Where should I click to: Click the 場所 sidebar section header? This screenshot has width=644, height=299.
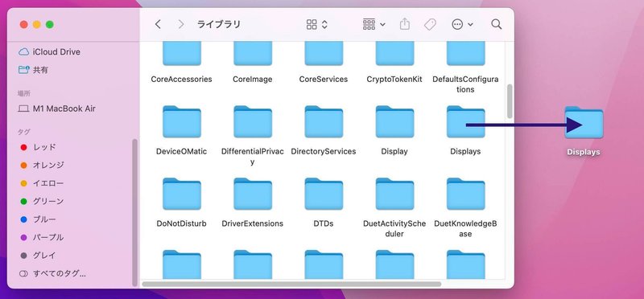(x=24, y=93)
